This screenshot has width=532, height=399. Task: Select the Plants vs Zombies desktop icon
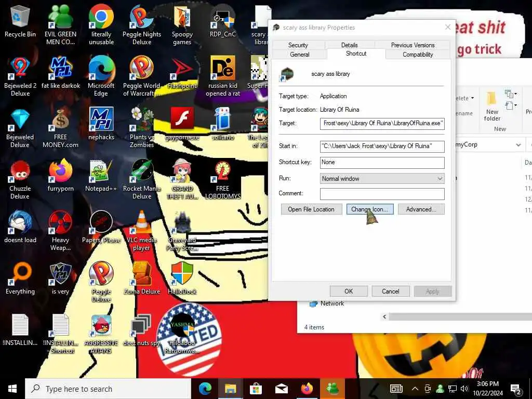[x=142, y=128]
